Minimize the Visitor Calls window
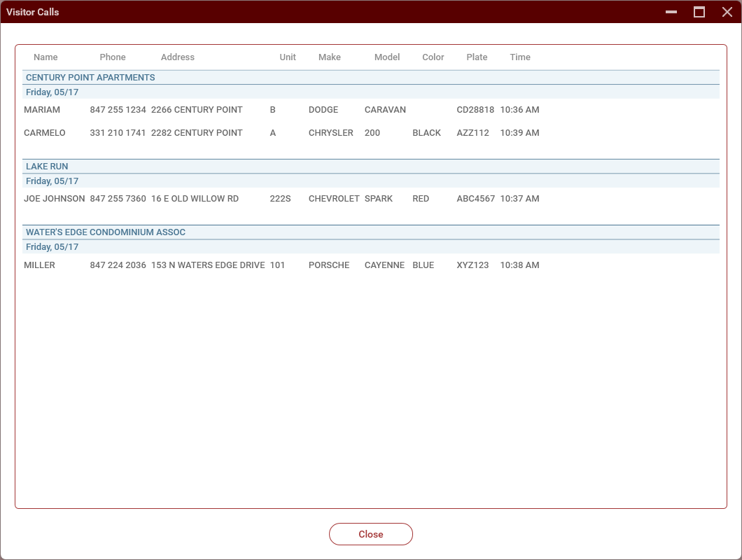The image size is (742, 560). (671, 12)
